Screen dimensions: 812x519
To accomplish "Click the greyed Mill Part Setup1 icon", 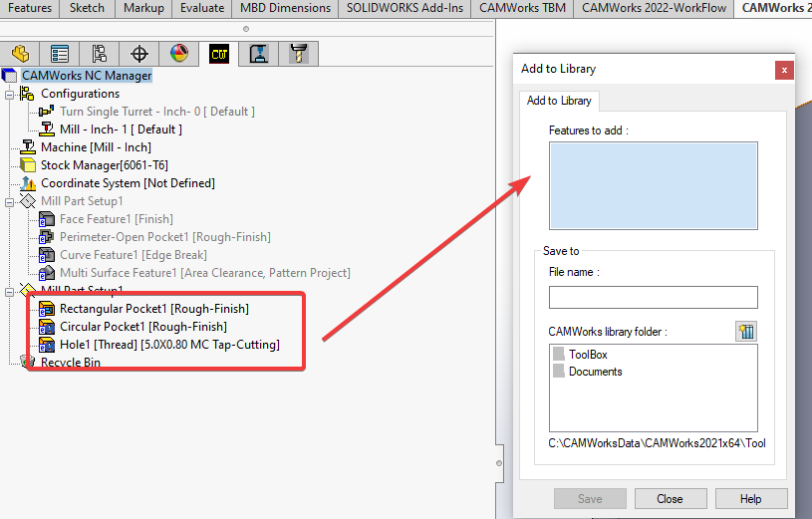I will click(28, 201).
